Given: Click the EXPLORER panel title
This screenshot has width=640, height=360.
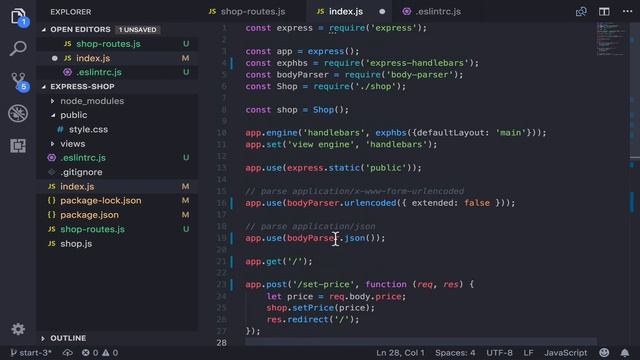Looking at the screenshot, I should coord(71,12).
